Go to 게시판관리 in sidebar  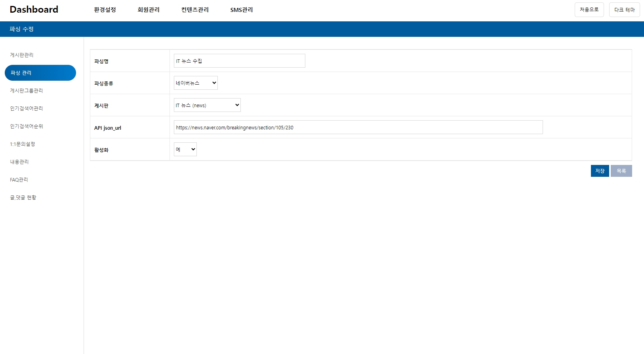[x=22, y=55]
